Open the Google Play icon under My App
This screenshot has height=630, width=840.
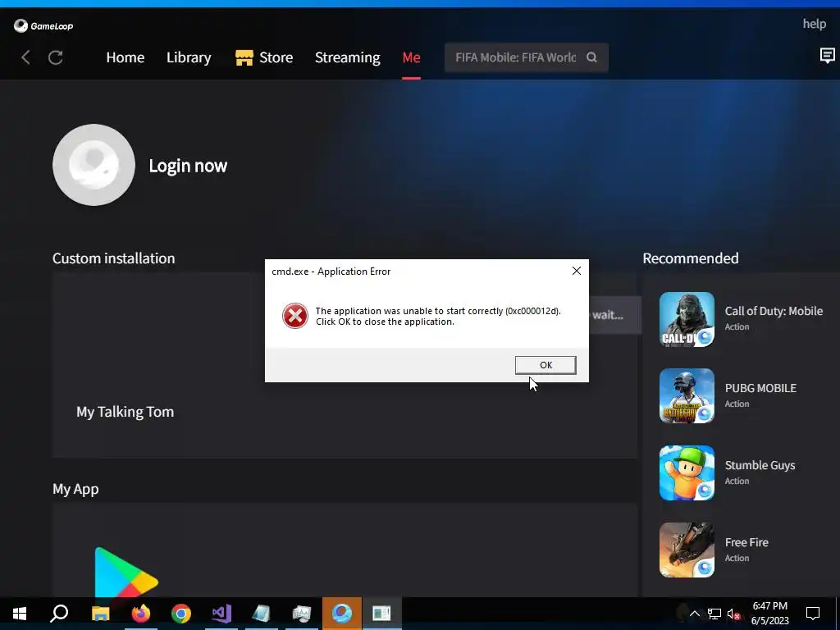click(x=126, y=572)
